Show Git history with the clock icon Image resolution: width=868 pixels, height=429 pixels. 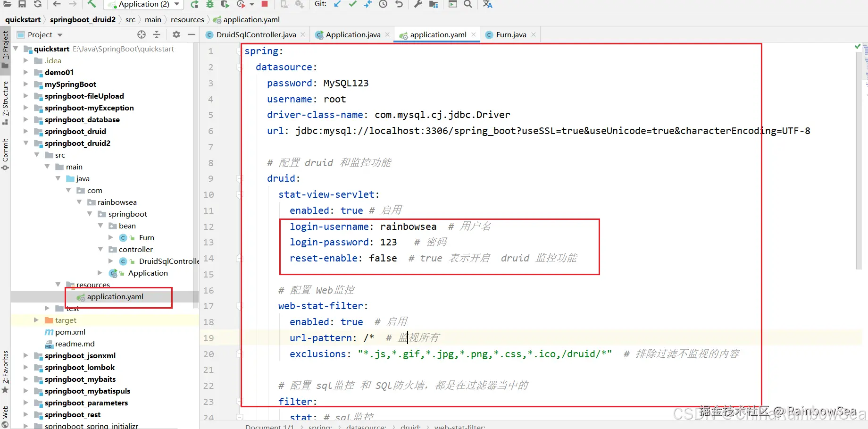383,4
